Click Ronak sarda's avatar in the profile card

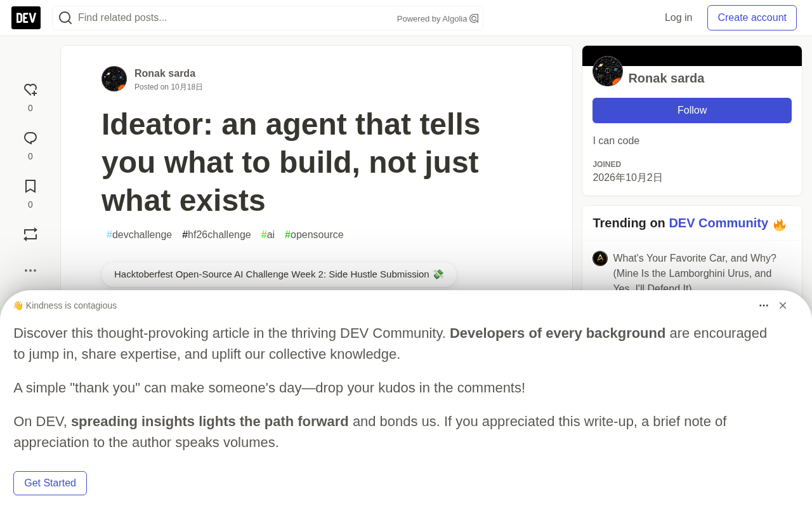point(608,71)
